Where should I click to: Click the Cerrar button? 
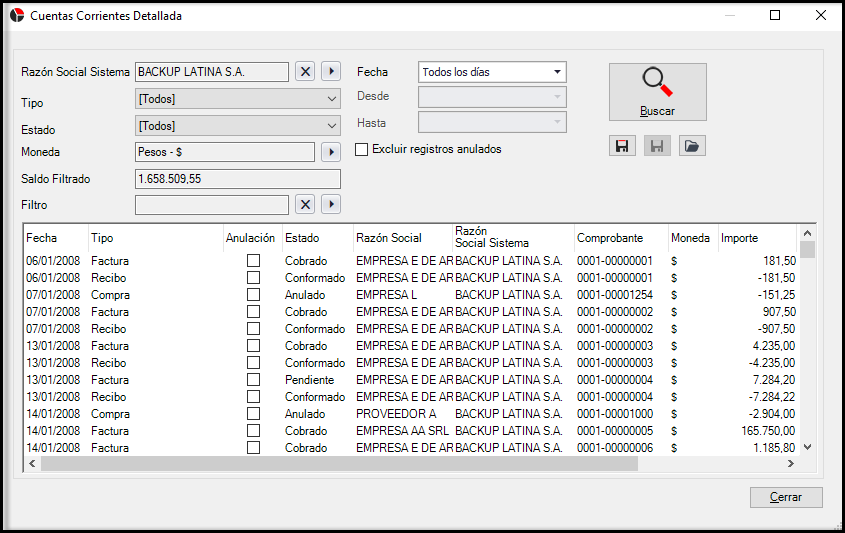click(x=786, y=497)
